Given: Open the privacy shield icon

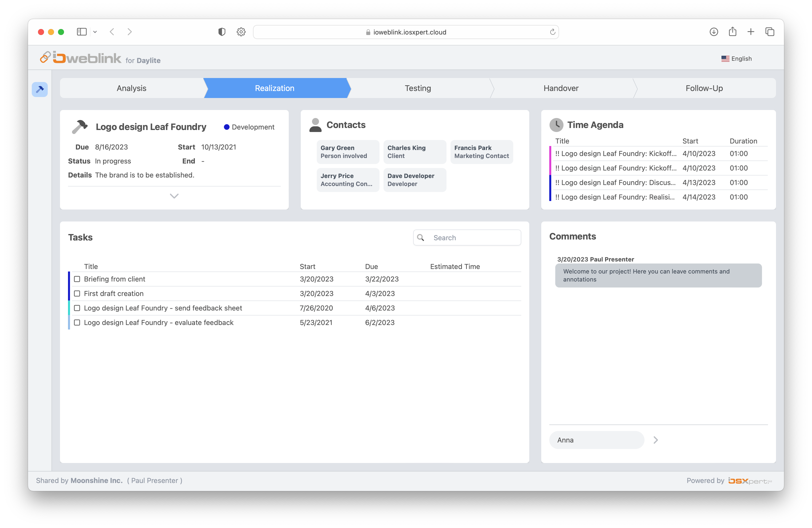Looking at the screenshot, I should tap(222, 32).
